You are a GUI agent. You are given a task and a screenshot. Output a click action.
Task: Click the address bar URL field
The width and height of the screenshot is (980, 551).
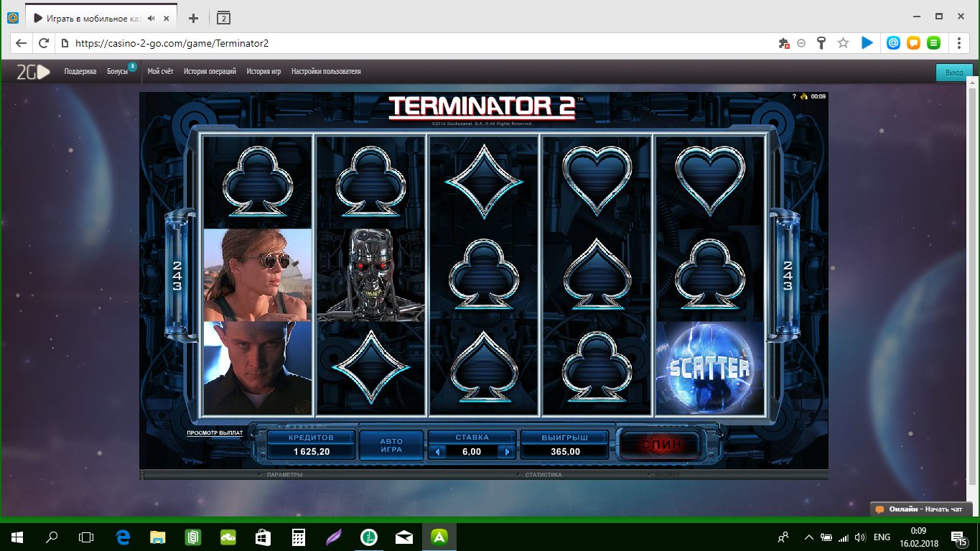(416, 43)
